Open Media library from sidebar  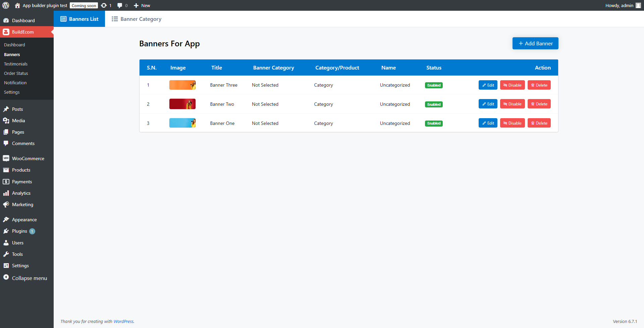point(18,121)
